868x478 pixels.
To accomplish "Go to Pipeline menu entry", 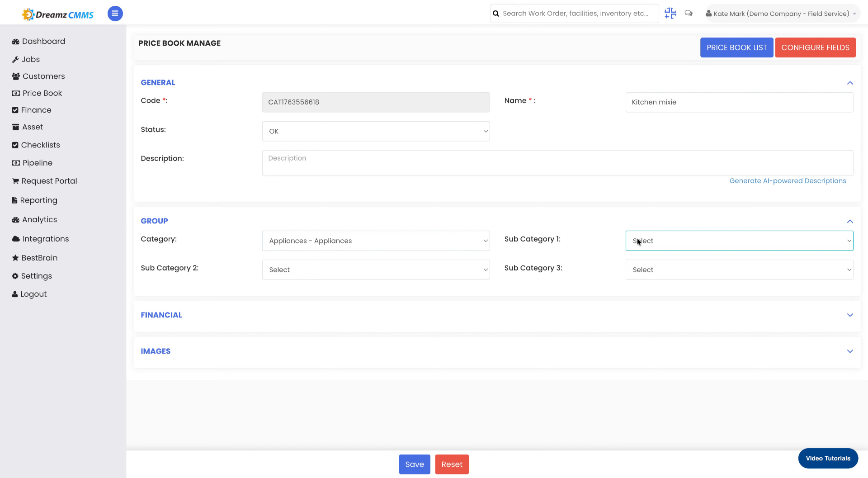I will (x=38, y=163).
